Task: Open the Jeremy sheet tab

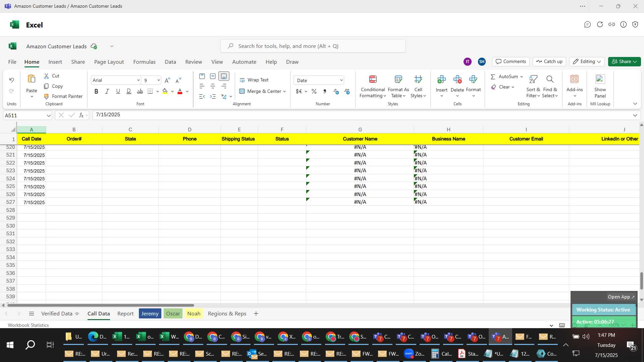Action: 150,313
